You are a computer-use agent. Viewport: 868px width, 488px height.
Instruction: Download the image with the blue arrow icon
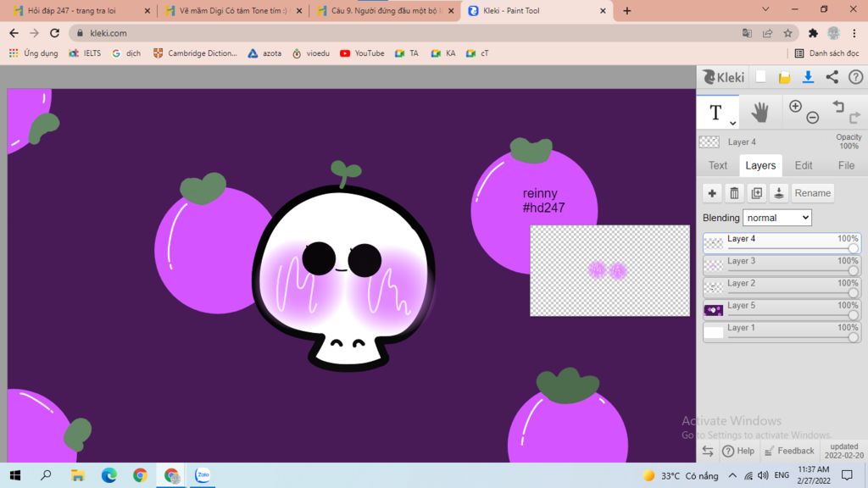pos(808,77)
